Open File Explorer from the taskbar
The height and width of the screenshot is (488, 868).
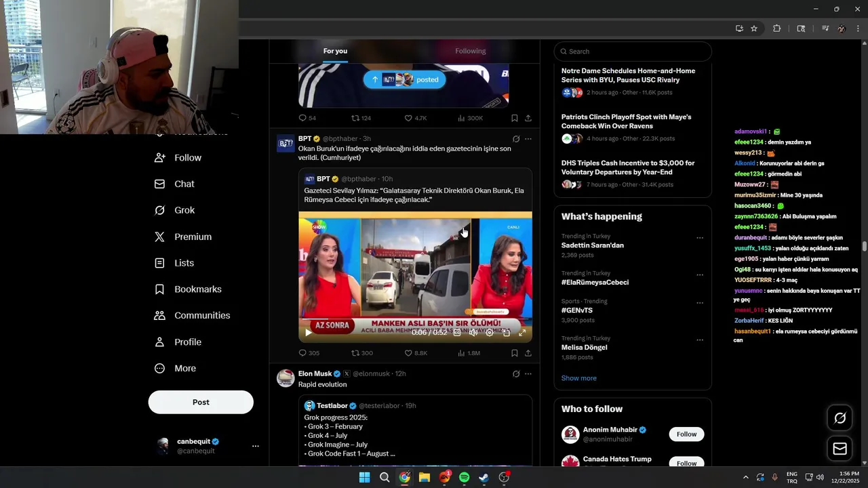point(424,477)
